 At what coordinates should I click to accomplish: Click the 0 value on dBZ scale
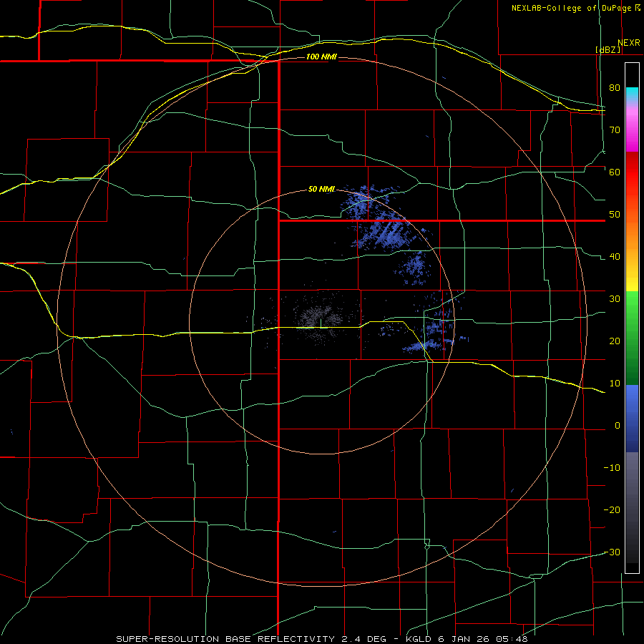(x=618, y=426)
